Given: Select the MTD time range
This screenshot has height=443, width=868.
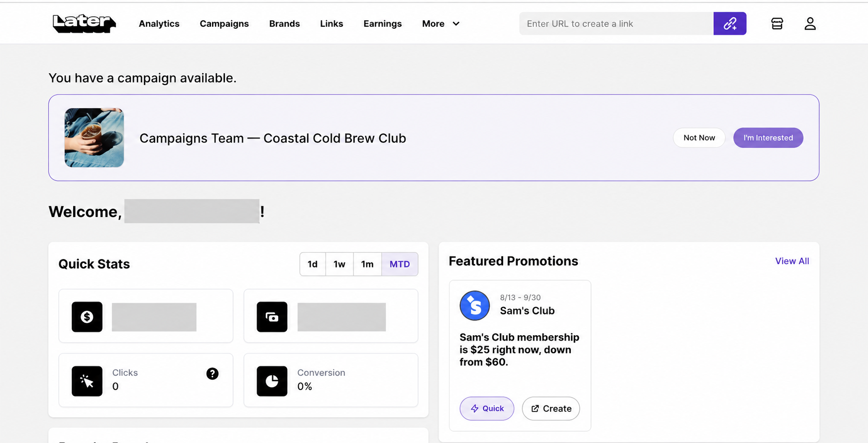Looking at the screenshot, I should pos(399,264).
